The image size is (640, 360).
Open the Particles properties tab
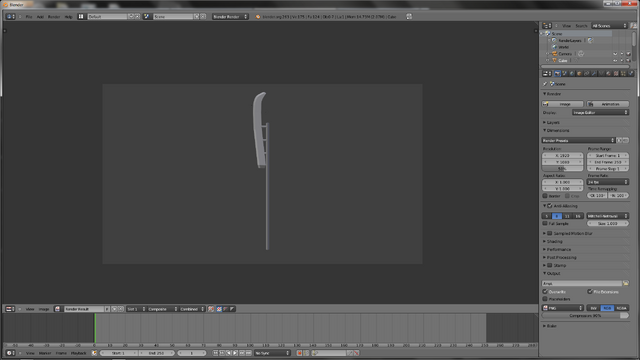pos(623,73)
